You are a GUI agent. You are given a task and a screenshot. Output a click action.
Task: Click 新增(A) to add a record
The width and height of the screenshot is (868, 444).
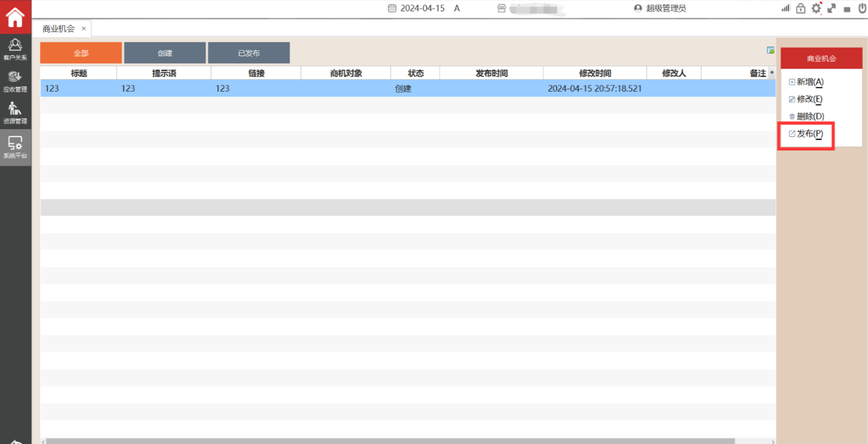(806, 82)
